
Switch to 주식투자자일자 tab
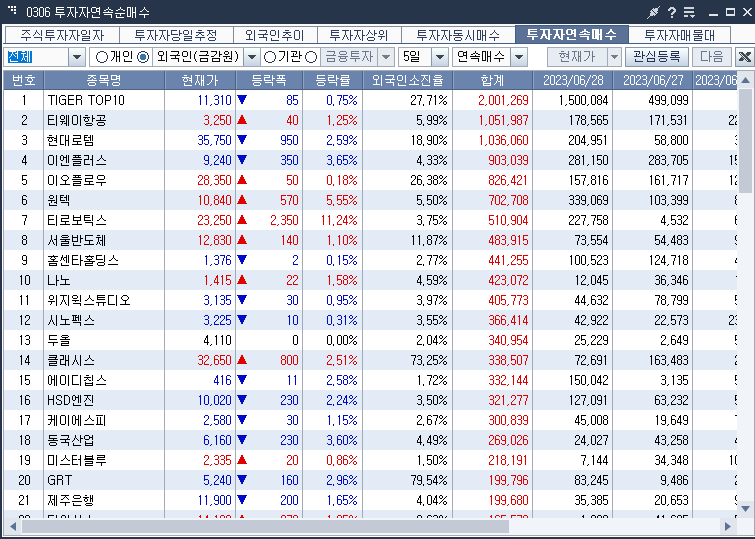pyautogui.click(x=62, y=35)
